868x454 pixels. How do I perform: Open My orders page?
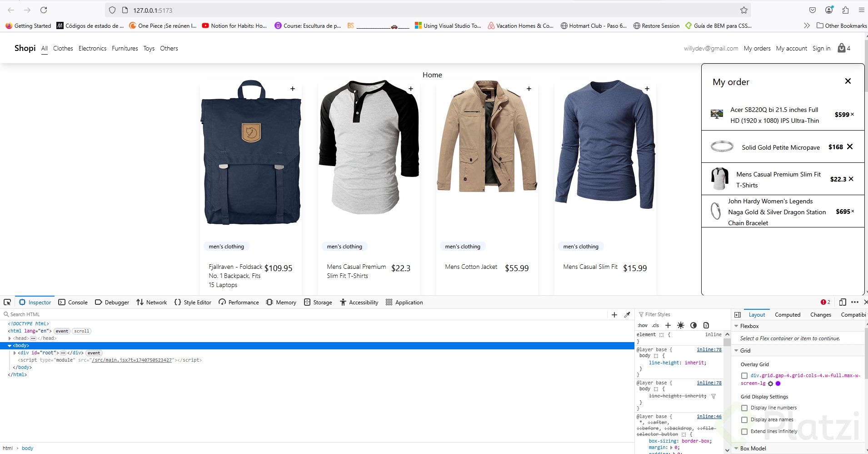tap(757, 48)
